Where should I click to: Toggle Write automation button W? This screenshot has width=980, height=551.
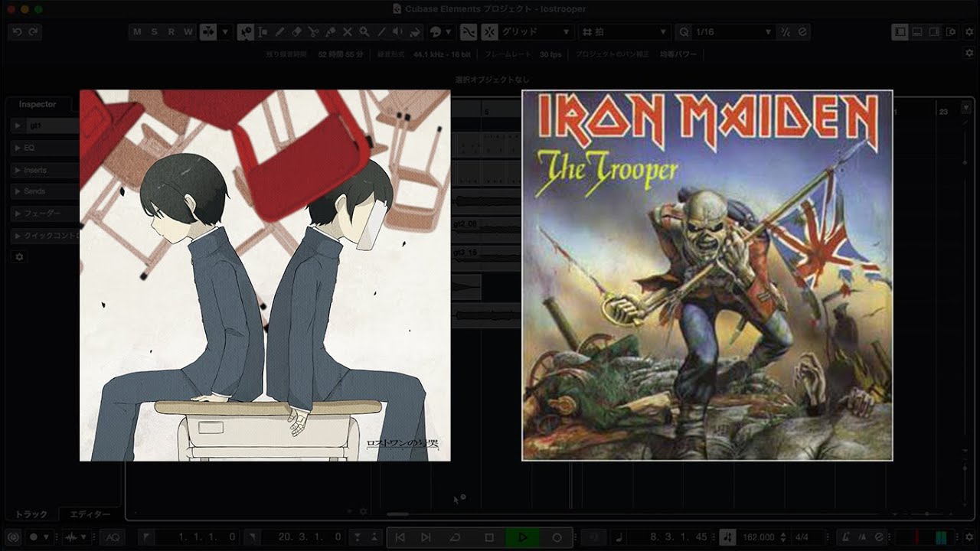tap(188, 32)
